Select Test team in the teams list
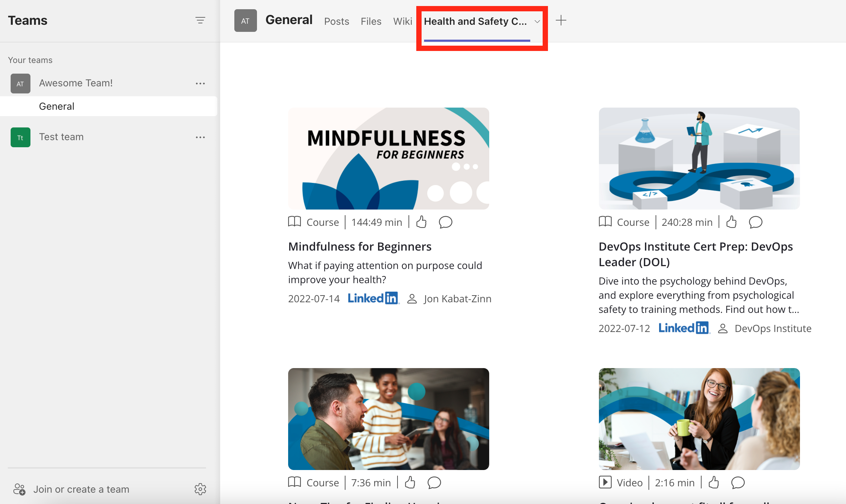The height and width of the screenshot is (504, 846). tap(61, 137)
